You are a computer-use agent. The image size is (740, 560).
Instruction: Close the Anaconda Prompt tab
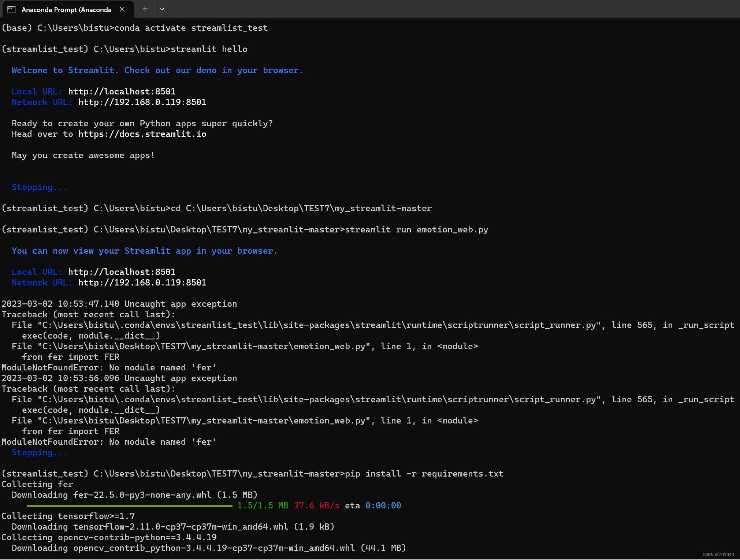tap(122, 10)
